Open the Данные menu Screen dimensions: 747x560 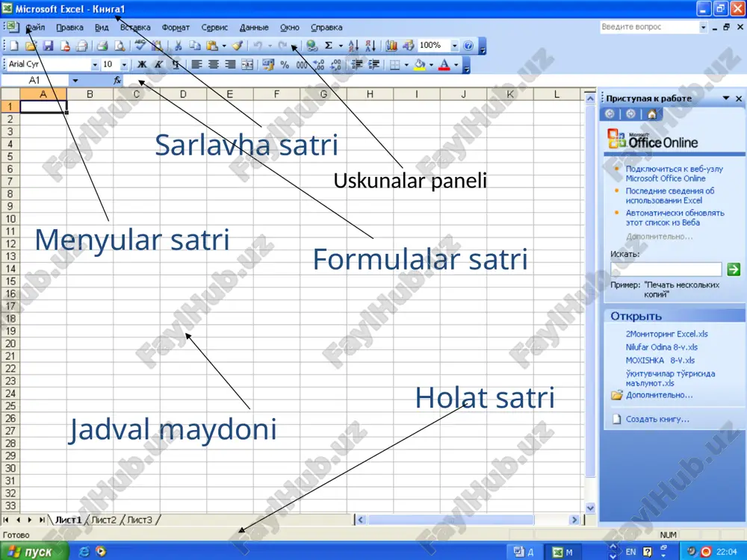[x=254, y=28]
